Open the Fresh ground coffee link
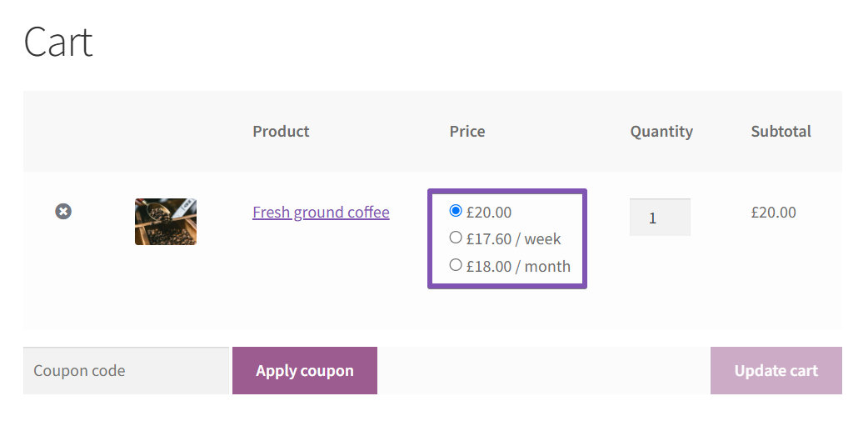The height and width of the screenshot is (426, 868). (321, 213)
